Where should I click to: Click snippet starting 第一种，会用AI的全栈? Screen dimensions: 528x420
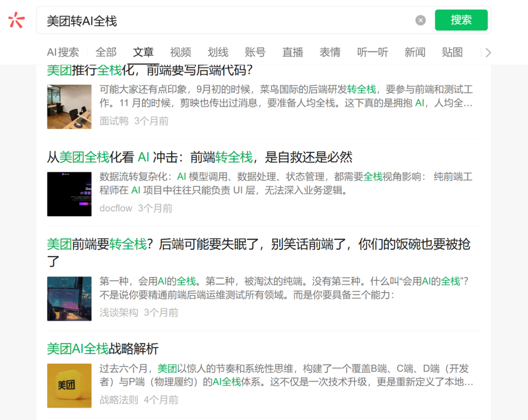point(284,288)
